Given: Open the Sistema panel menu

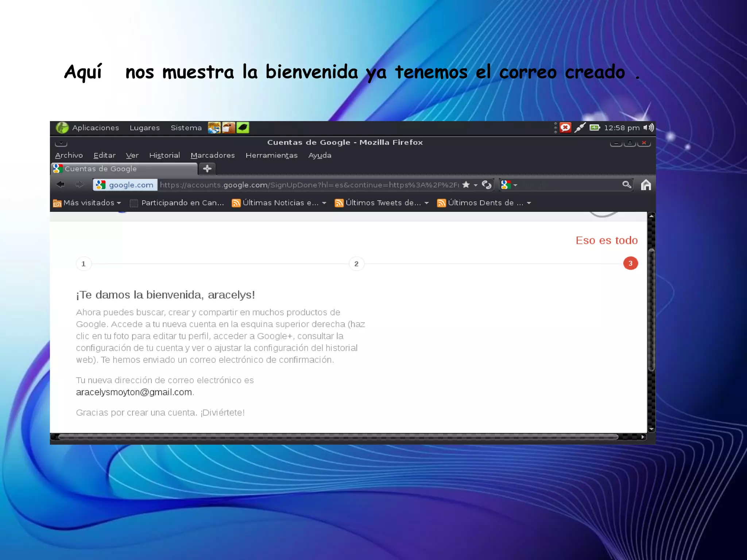Looking at the screenshot, I should point(186,128).
